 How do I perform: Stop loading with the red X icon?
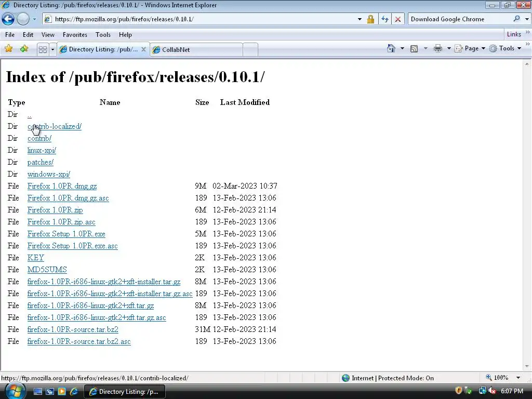[x=398, y=19]
